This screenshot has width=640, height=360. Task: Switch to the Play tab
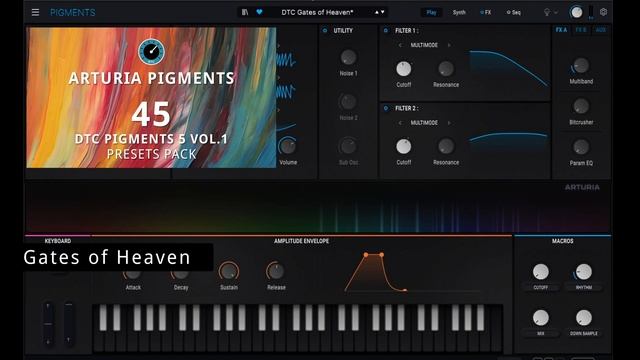431,12
